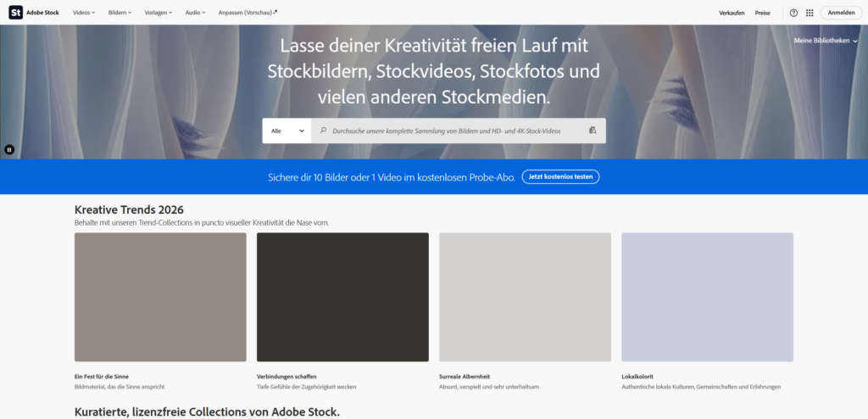Screen dimensions: 868x419
Task: Open the Lokalkolorit collection thumbnail
Action: (x=707, y=297)
